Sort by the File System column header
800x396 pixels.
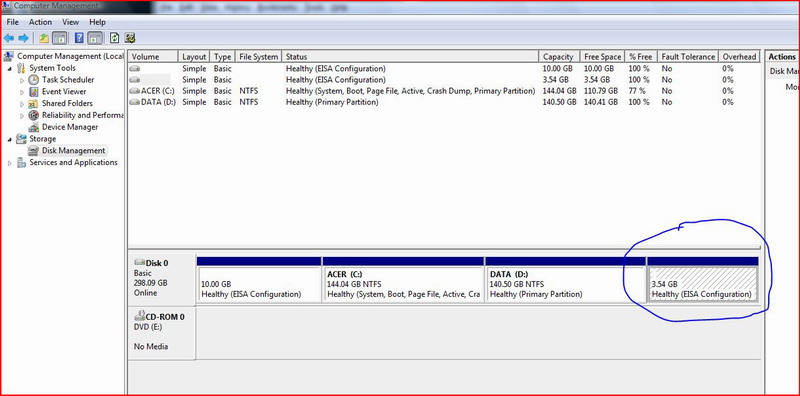tap(259, 57)
